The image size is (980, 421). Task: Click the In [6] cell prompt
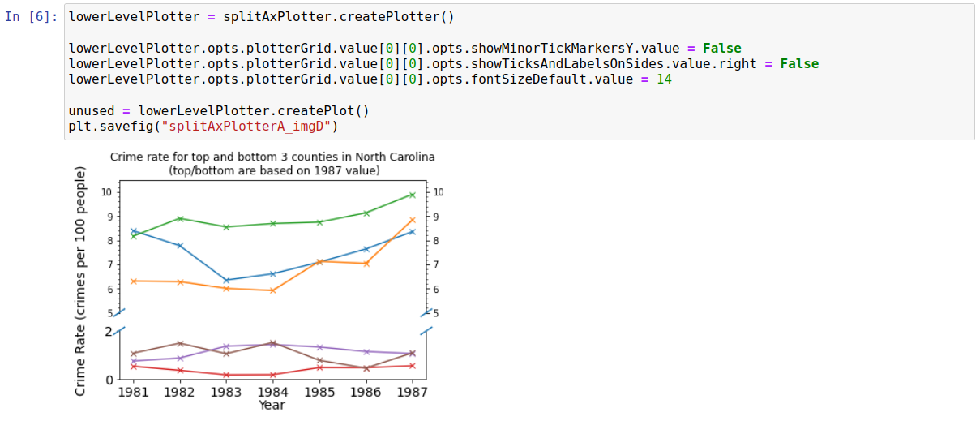tap(31, 17)
